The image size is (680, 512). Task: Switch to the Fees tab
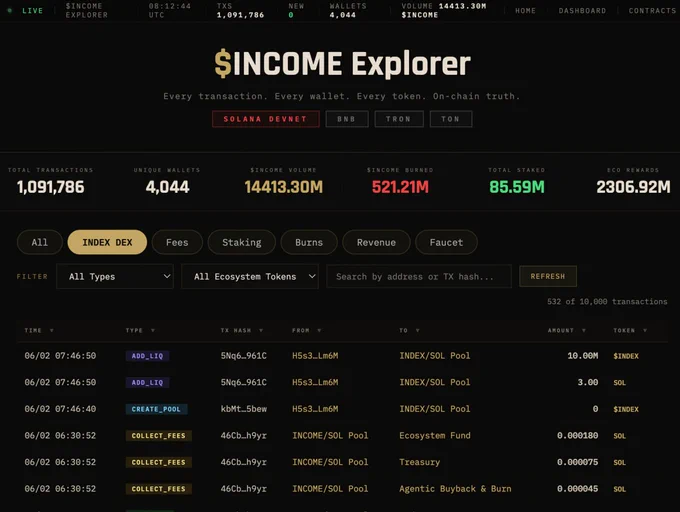(177, 242)
